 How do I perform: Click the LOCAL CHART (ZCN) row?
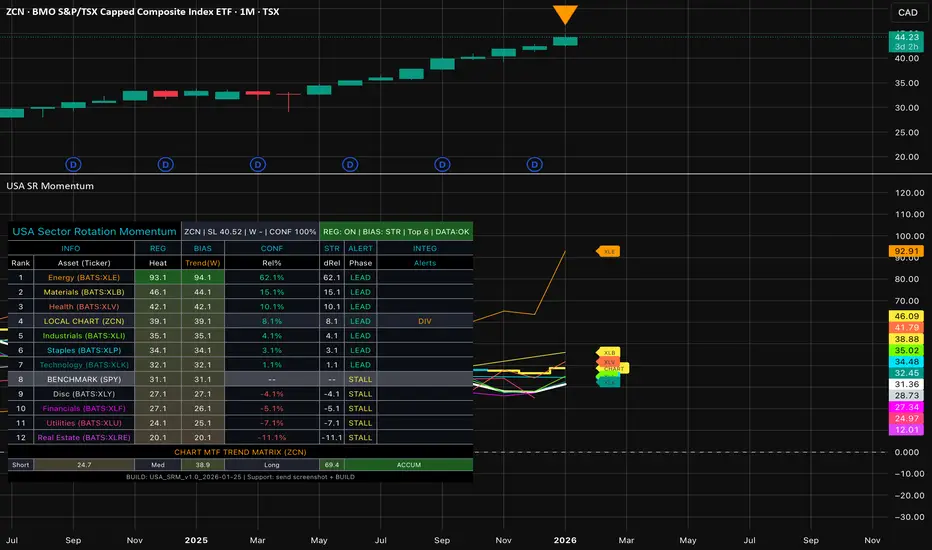pos(240,321)
